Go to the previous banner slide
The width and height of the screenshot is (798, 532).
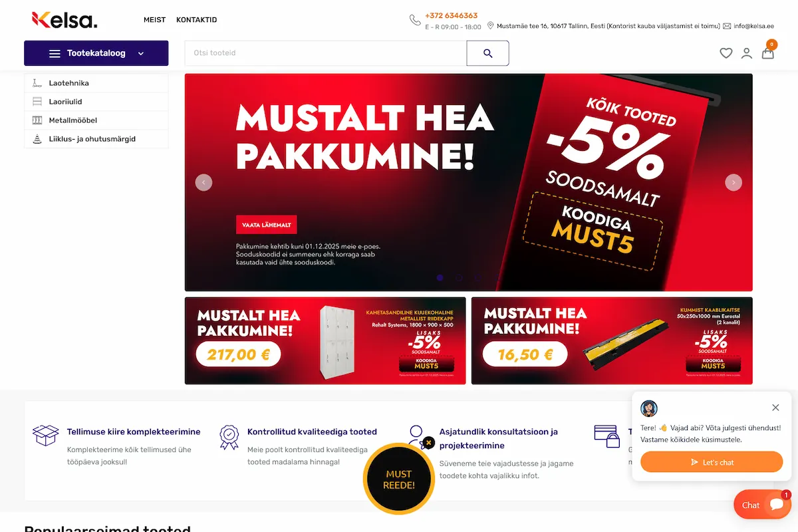tap(203, 182)
